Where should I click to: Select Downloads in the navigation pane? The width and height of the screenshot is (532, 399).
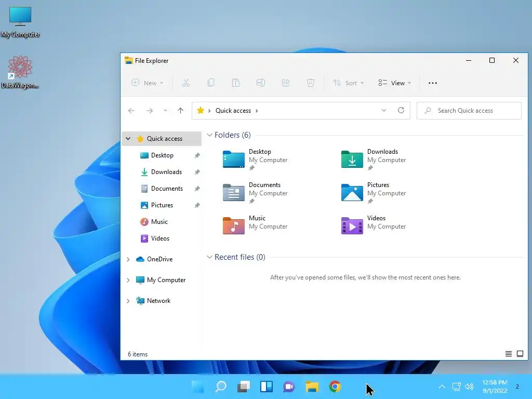[x=166, y=172]
